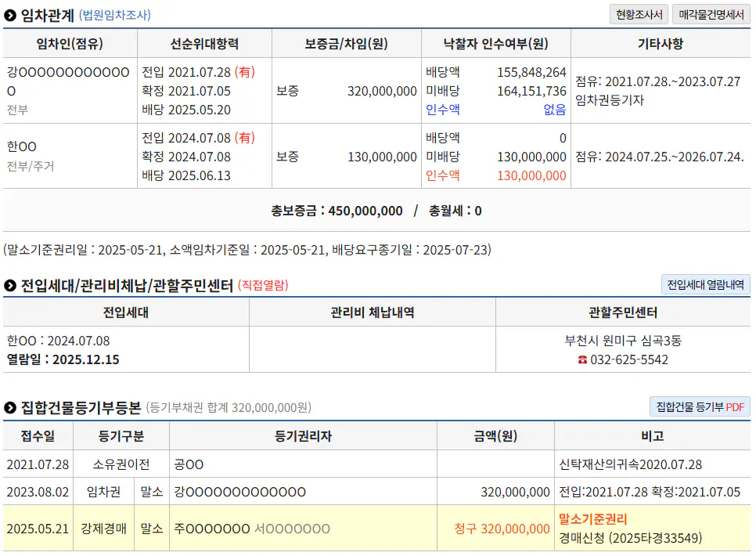Click the 청구 320,000,000 amount
This screenshot has height=556, width=756.
click(502, 529)
